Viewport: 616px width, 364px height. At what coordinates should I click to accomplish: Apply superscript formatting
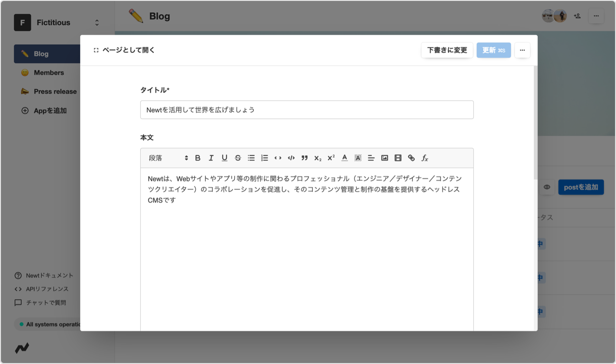331,158
